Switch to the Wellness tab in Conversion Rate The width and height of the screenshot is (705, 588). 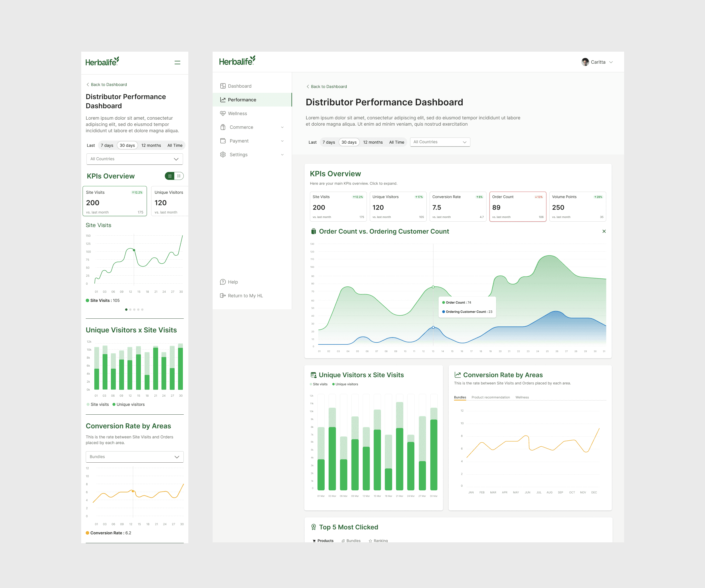(x=522, y=397)
